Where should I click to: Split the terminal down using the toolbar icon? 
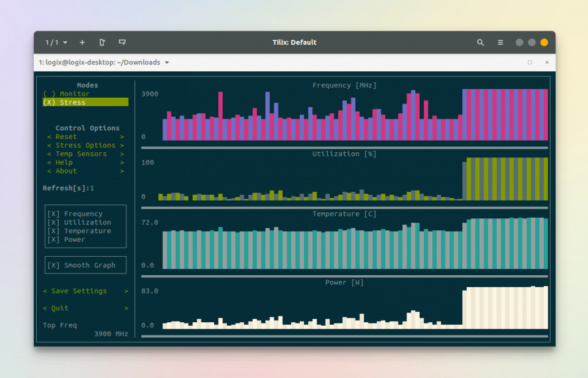pyautogui.click(x=122, y=42)
